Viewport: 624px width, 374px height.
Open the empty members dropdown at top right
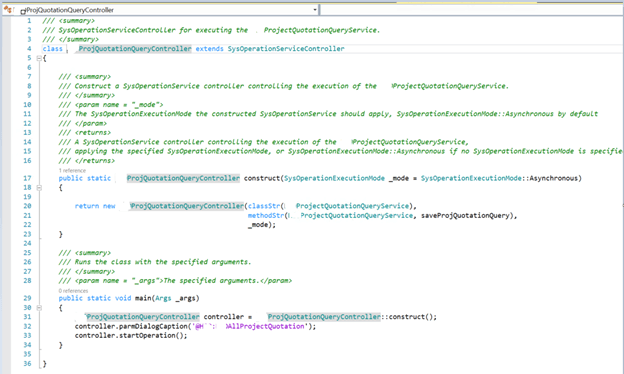pyautogui.click(x=472, y=10)
